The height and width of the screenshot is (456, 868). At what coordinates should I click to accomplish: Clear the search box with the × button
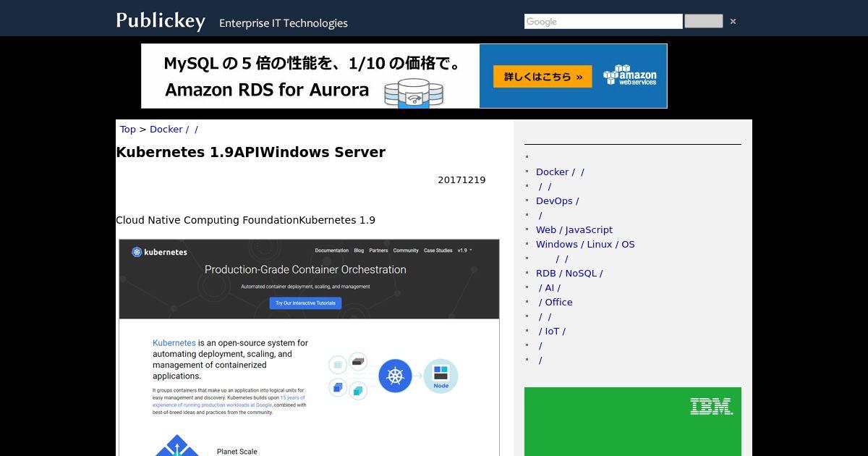[733, 22]
